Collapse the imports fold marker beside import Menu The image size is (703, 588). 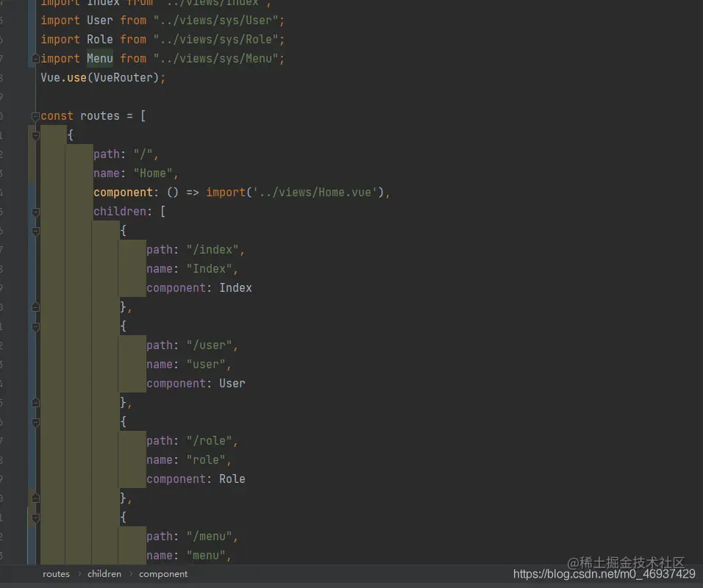click(x=35, y=59)
